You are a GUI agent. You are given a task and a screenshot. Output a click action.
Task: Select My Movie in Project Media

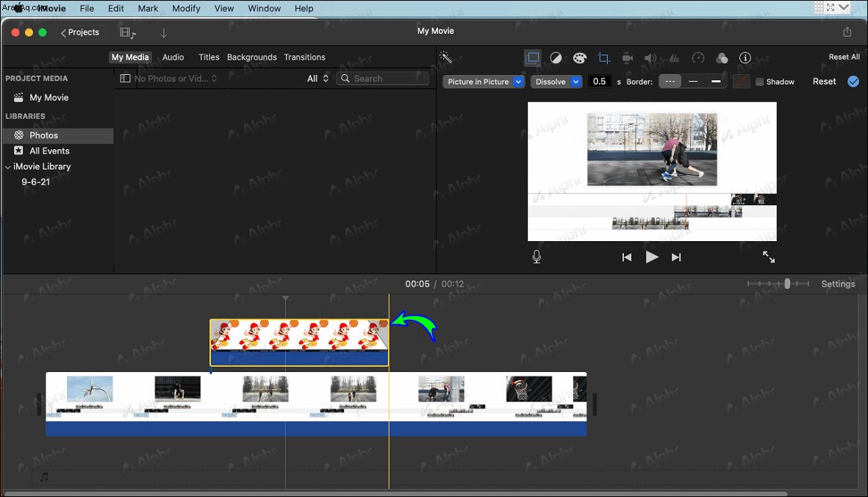[x=49, y=97]
